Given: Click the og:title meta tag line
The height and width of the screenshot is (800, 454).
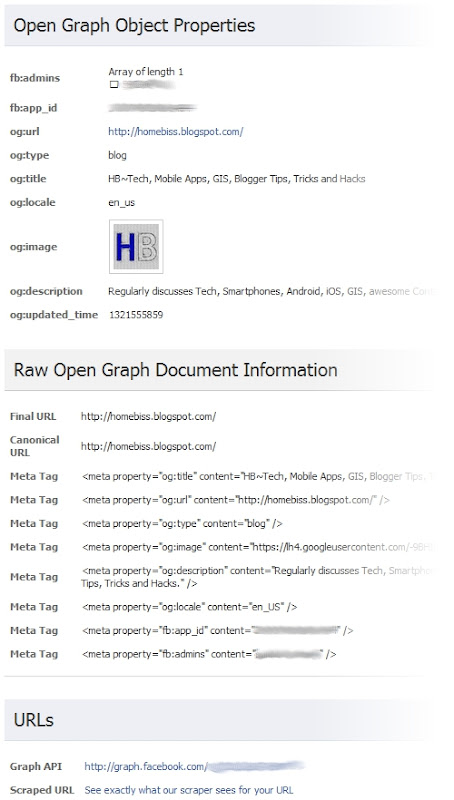Looking at the screenshot, I should (257, 477).
